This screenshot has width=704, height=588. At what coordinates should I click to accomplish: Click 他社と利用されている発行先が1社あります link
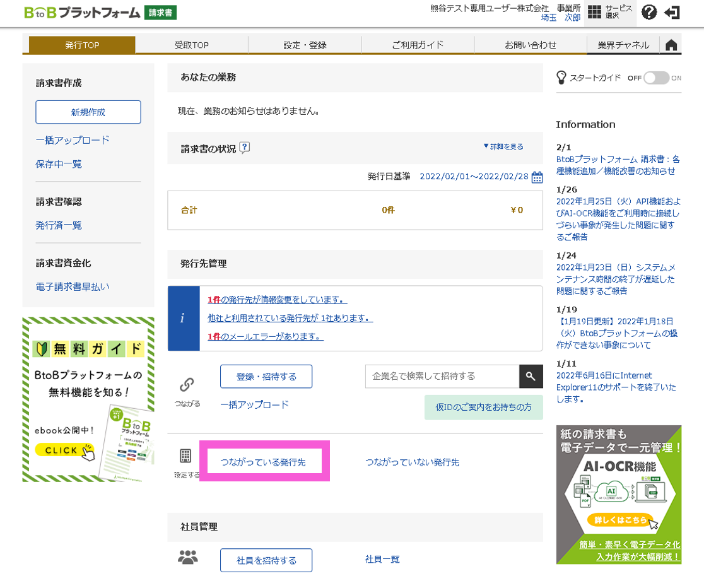pyautogui.click(x=290, y=318)
